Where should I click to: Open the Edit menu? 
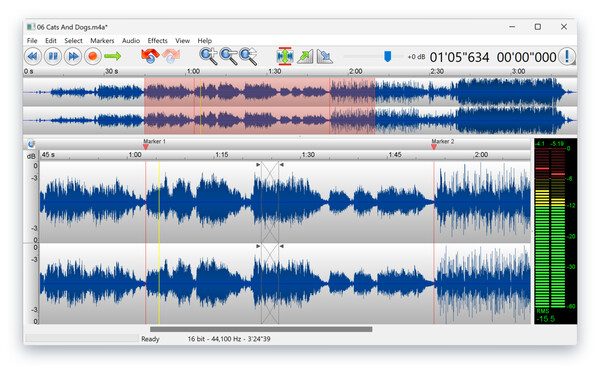pyautogui.click(x=51, y=41)
